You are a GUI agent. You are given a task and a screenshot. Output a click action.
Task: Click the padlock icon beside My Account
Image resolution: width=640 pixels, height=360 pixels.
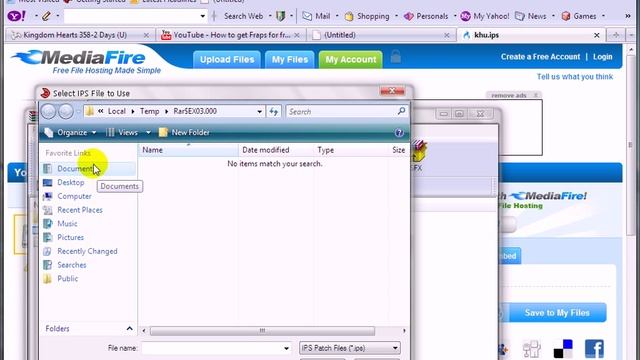395,57
